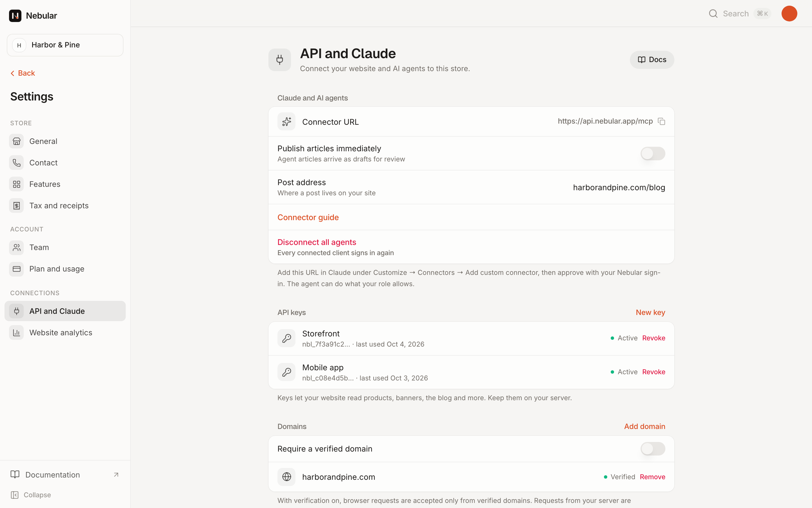The width and height of the screenshot is (812, 508).
Task: Click the harborandpine.com/blog post address value
Action: coord(619,187)
